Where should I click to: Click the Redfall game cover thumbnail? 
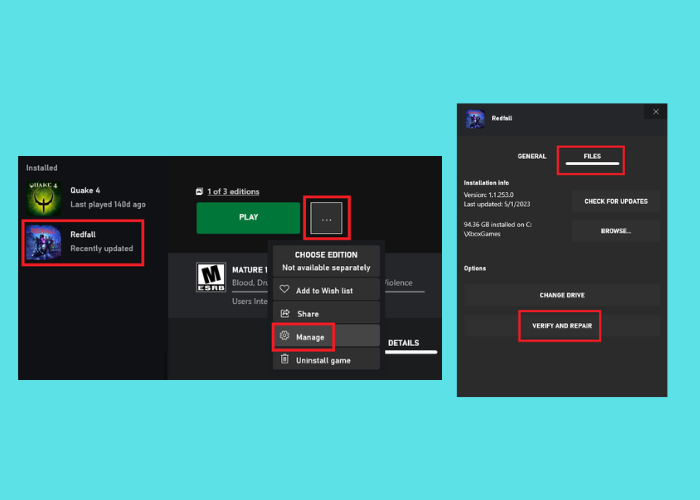(x=43, y=242)
